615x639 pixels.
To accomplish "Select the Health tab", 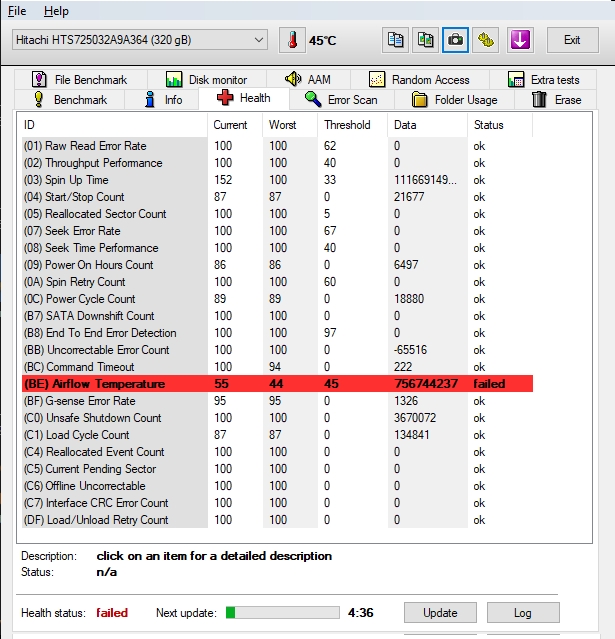I will [244, 98].
